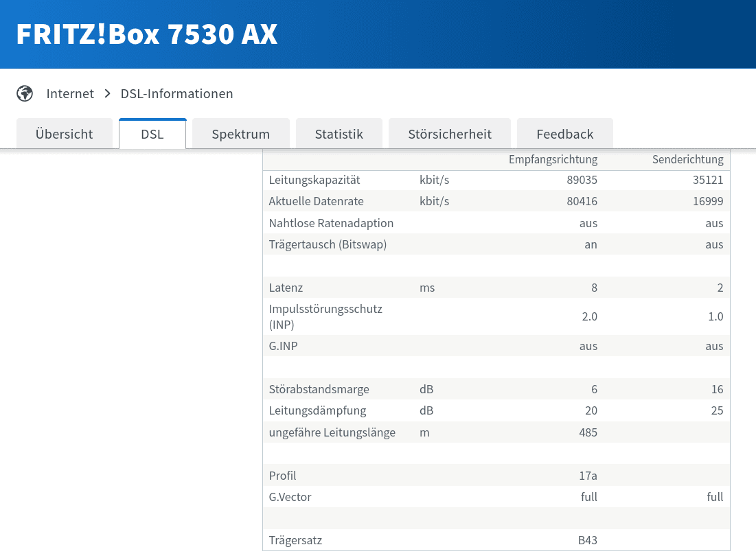Select the Leitungsdämpfung label
756x558 pixels.
[x=318, y=410]
